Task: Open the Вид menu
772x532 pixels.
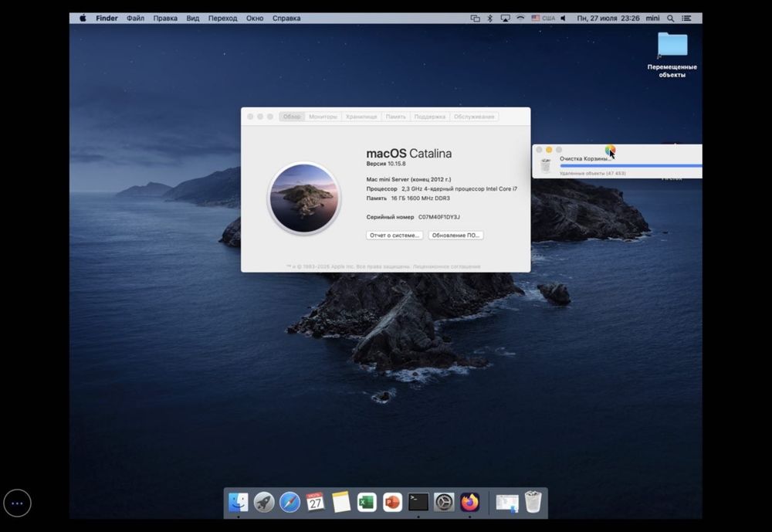Action: click(192, 19)
